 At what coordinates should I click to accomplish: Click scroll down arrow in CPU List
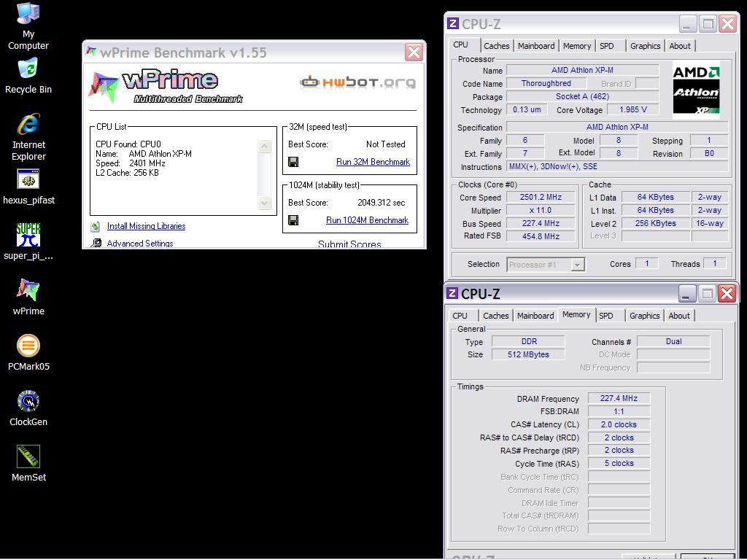click(x=264, y=203)
